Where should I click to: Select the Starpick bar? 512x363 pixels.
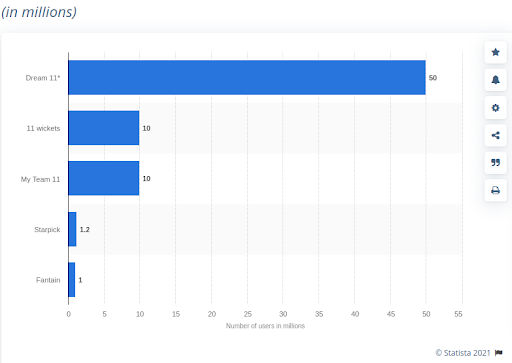click(72, 229)
